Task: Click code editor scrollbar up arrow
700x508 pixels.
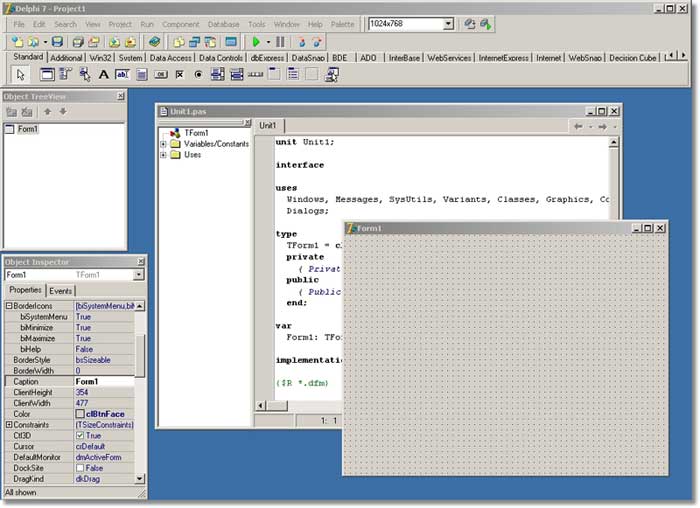Action: pyautogui.click(x=614, y=142)
